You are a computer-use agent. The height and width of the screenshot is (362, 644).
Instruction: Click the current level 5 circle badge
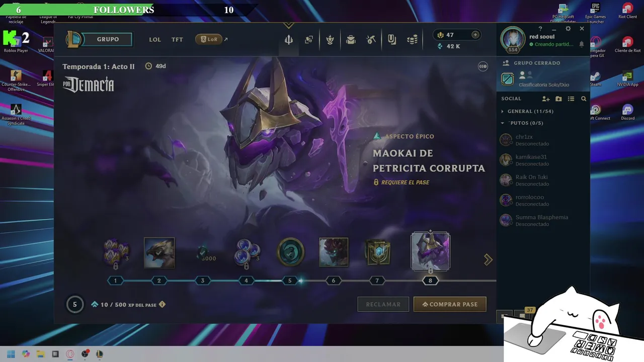coord(75,304)
